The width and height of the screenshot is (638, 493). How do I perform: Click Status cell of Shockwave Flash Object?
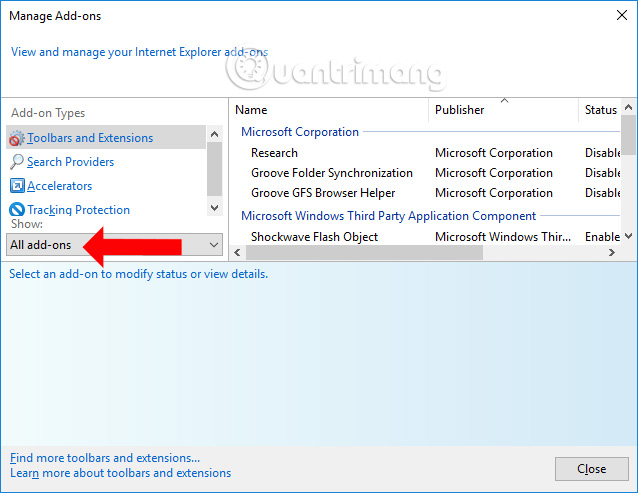click(x=602, y=237)
